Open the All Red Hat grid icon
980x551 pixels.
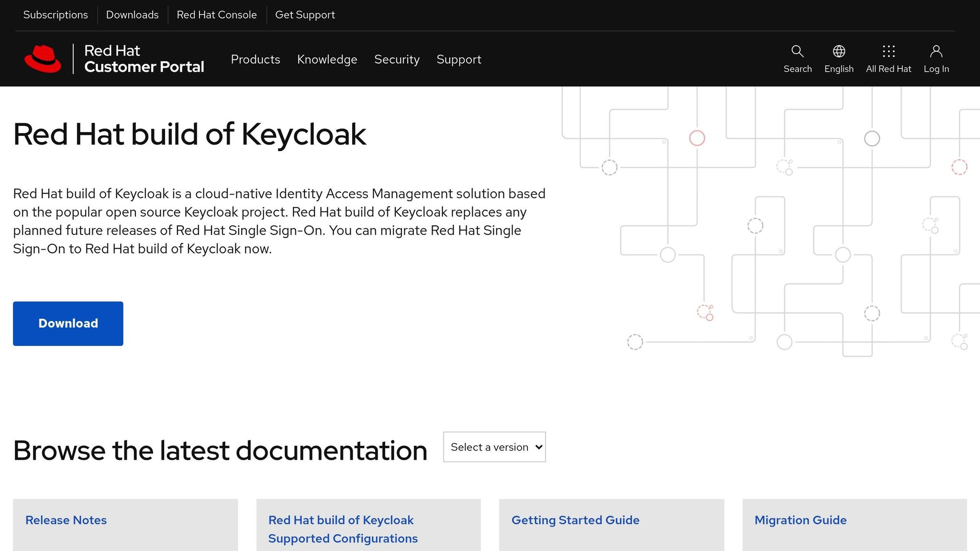(889, 51)
